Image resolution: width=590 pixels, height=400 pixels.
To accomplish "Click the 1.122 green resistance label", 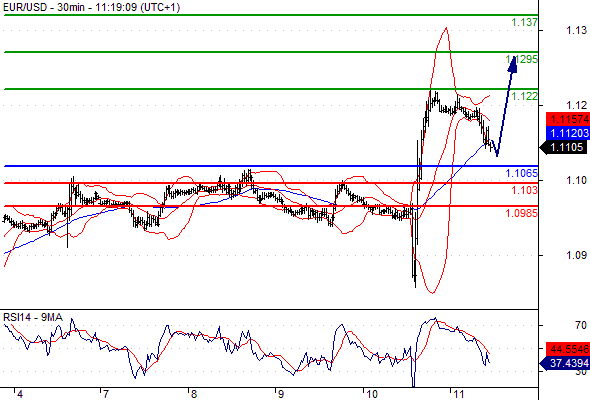I will (524, 96).
